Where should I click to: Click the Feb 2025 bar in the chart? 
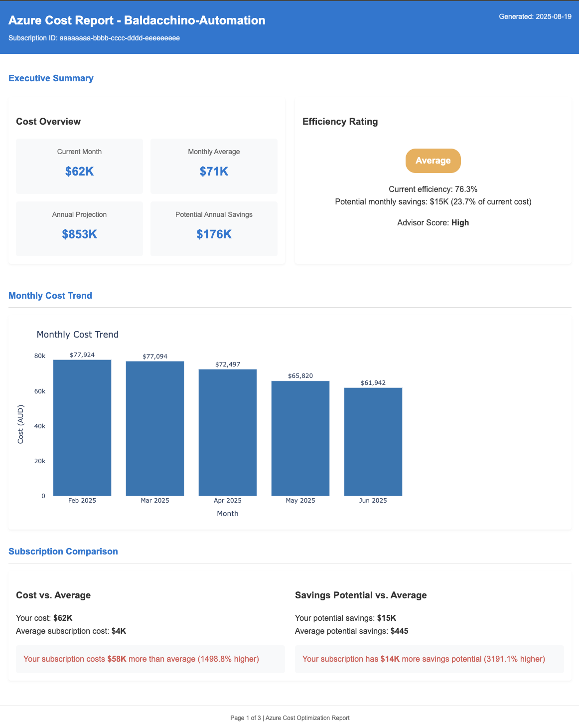click(x=82, y=428)
